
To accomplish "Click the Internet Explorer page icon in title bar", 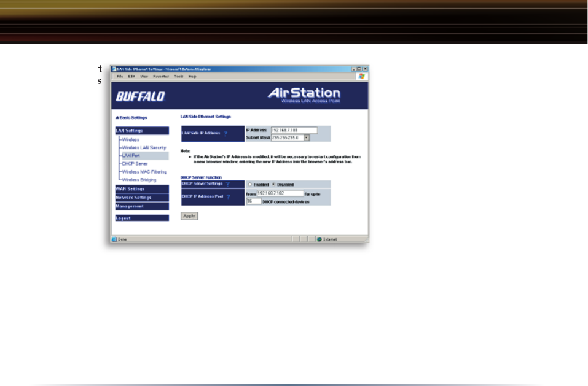I will [114, 69].
